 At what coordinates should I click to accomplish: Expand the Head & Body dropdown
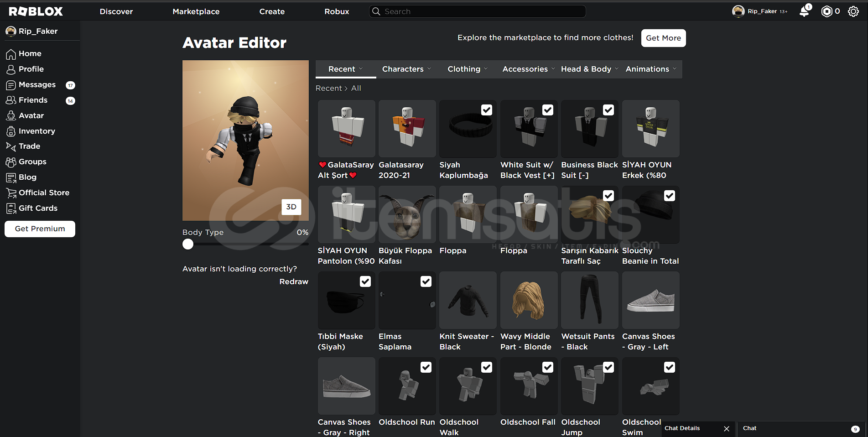click(590, 69)
